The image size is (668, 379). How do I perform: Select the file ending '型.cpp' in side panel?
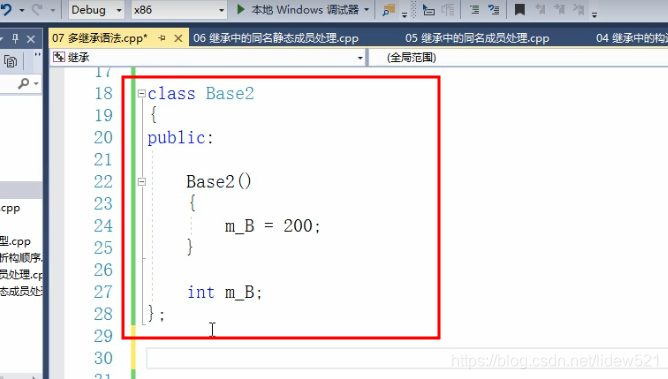(x=15, y=241)
